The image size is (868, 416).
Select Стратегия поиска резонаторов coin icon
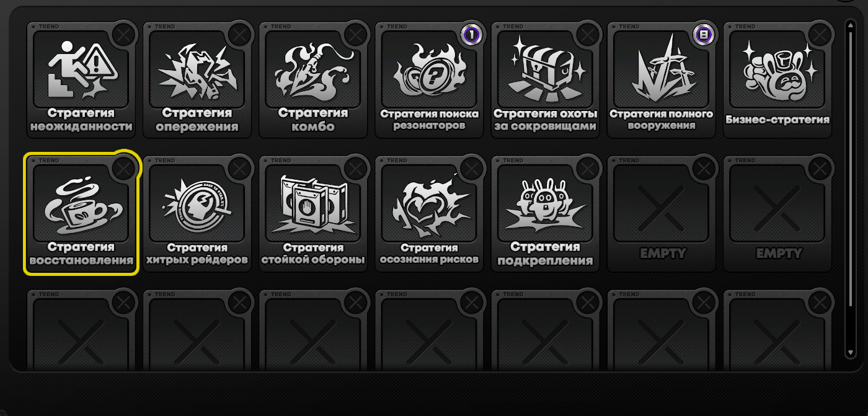(x=429, y=79)
